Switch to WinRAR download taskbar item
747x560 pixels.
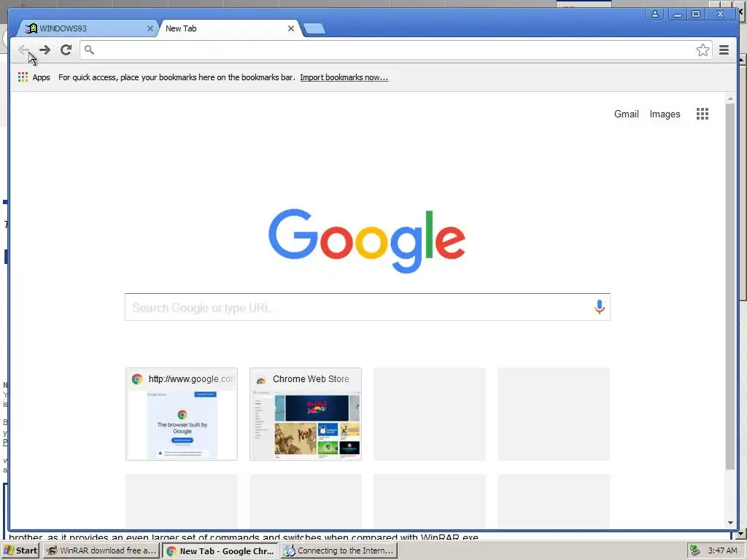pyautogui.click(x=101, y=551)
